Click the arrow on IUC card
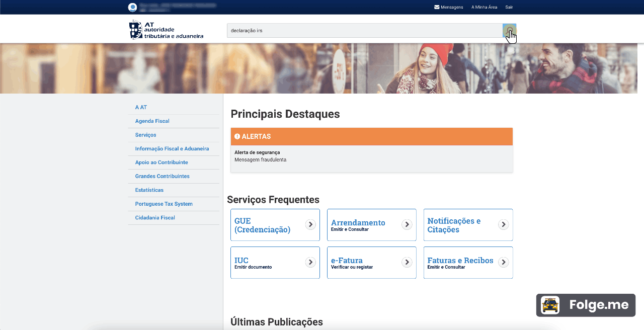Screen dimensions: 644x330 pyautogui.click(x=310, y=262)
